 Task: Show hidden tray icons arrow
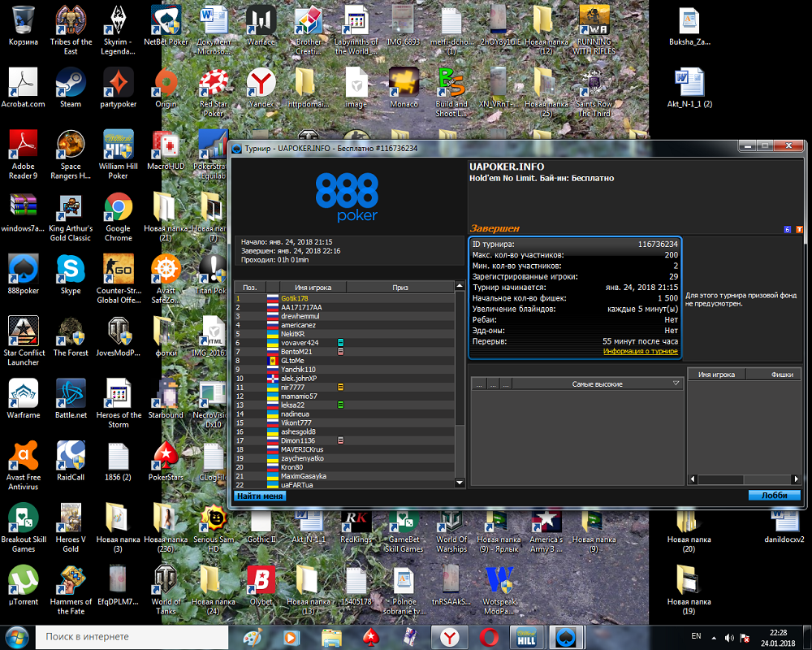tap(714, 638)
